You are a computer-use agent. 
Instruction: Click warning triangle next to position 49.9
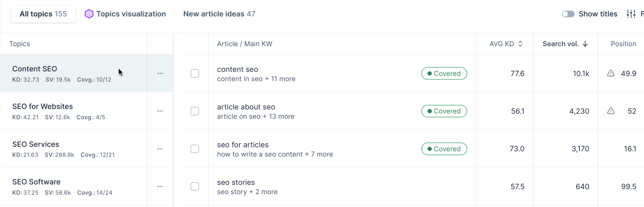click(x=611, y=73)
